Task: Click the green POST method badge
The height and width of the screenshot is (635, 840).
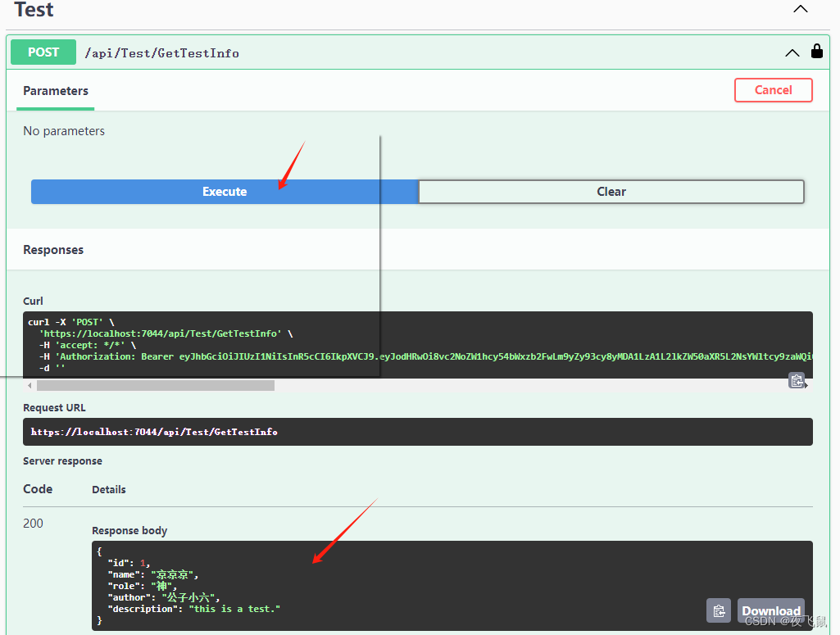Action: click(x=43, y=52)
